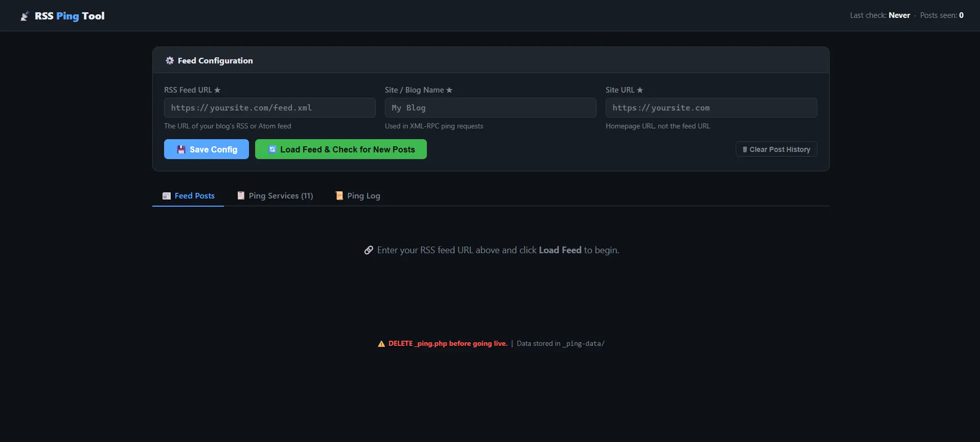Click the gear icon beside Feed Configuration
This screenshot has height=442, width=980.
pos(170,60)
